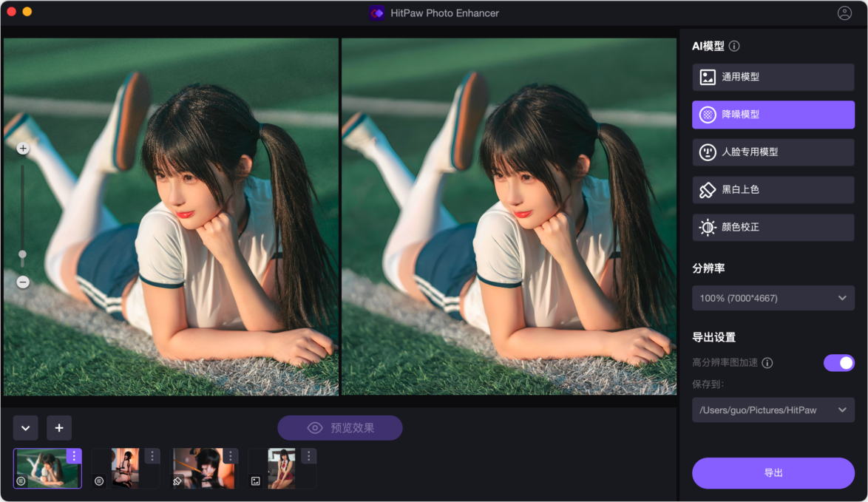Select the second thumbnail with orange background
The width and height of the screenshot is (868, 502).
point(126,468)
